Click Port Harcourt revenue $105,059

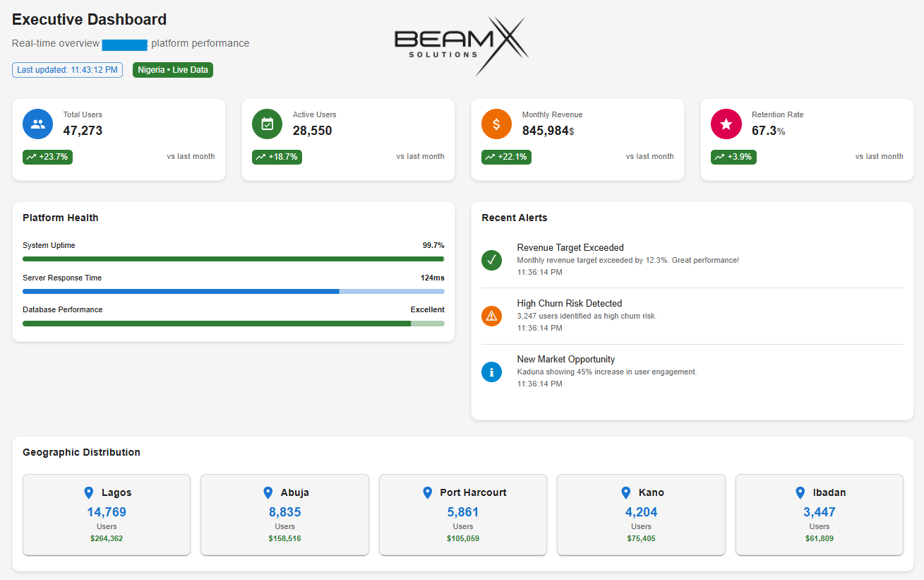pos(463,538)
